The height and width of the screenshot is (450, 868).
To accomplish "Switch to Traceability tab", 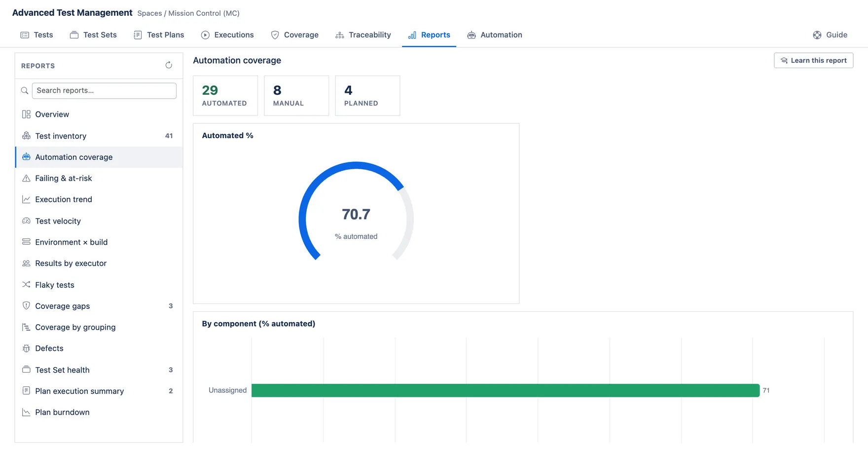I will click(363, 35).
